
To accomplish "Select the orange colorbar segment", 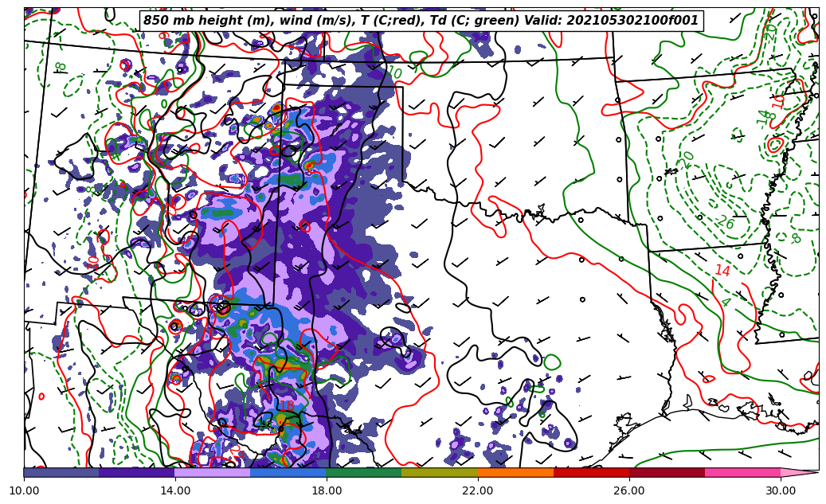I will tap(515, 472).
